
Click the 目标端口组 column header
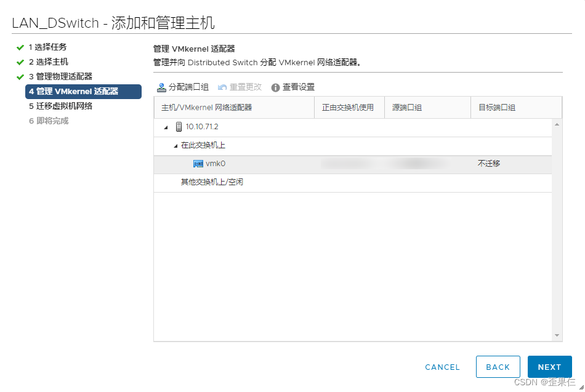pyautogui.click(x=517, y=108)
